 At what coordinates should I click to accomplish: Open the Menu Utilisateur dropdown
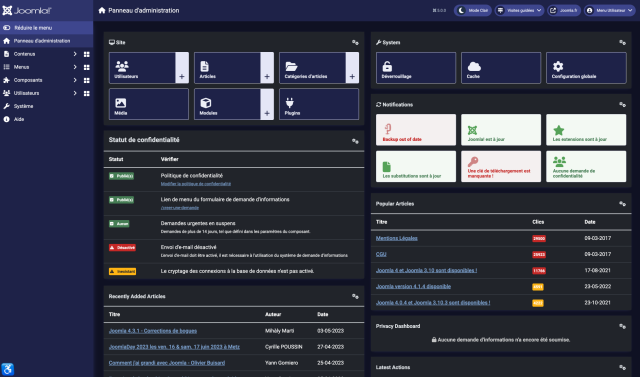pos(609,10)
